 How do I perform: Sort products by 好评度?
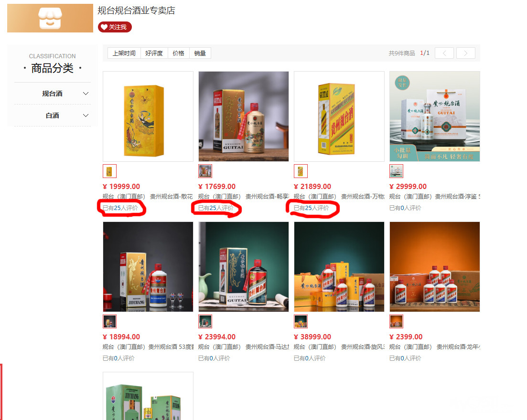154,53
